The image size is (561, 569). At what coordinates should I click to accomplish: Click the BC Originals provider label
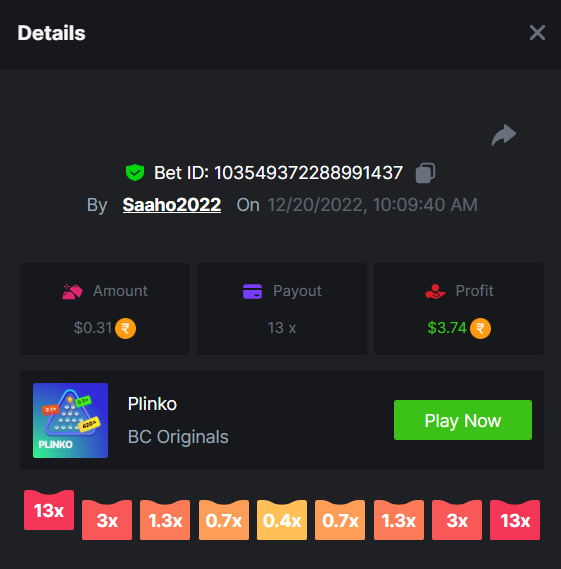[178, 437]
